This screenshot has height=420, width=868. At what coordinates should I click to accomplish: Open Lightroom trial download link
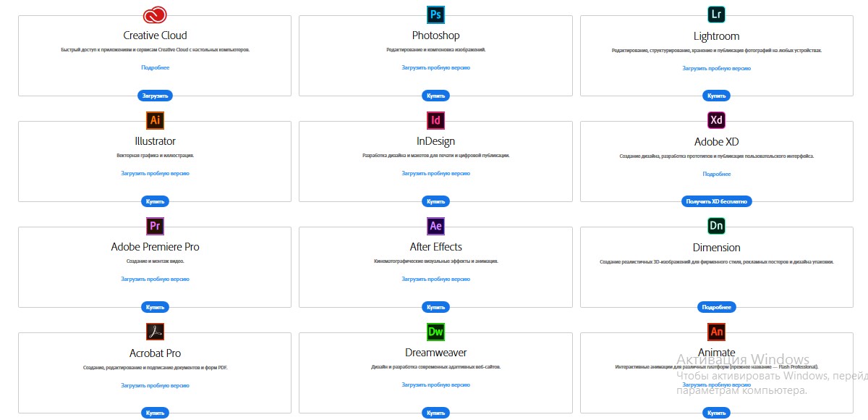[x=716, y=68]
